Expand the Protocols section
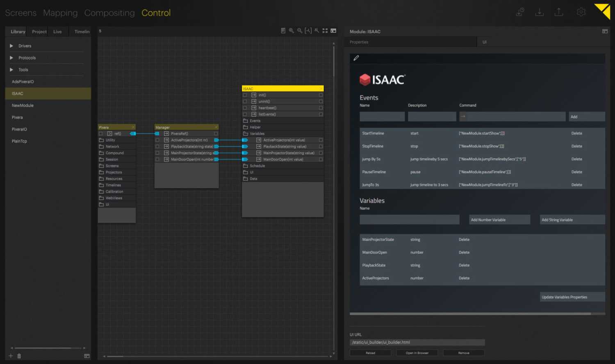Image resolution: width=615 pixels, height=364 pixels. pos(11,57)
